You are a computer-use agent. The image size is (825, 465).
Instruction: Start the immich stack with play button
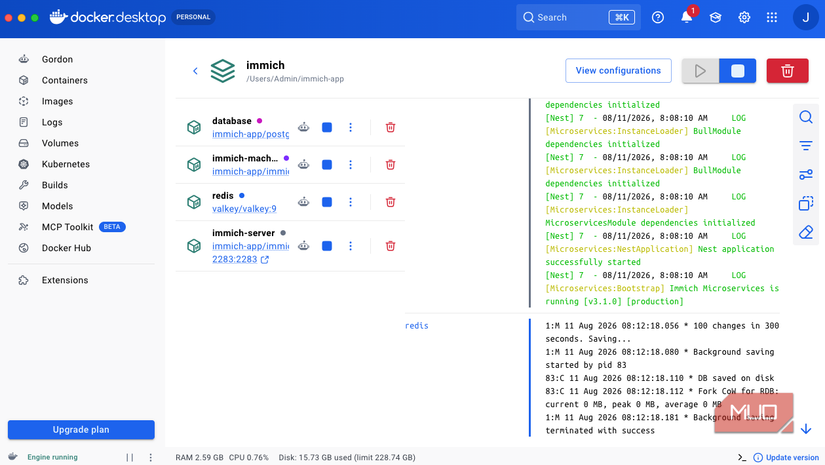[700, 70]
